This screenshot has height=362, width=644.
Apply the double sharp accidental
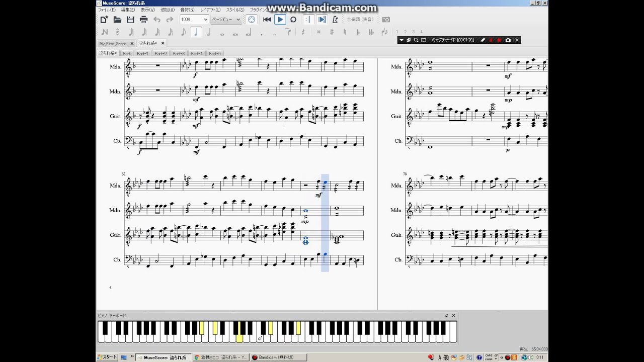[x=318, y=32]
